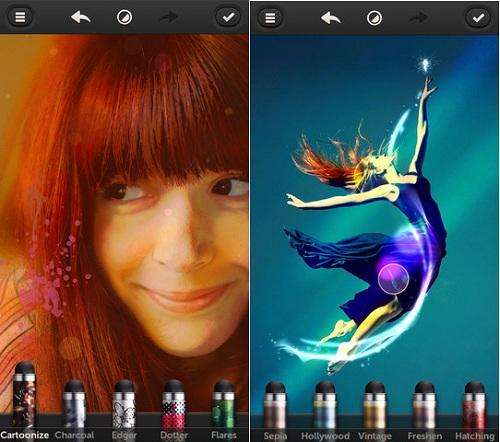Tap the undo arrow in the left screen

81,17
